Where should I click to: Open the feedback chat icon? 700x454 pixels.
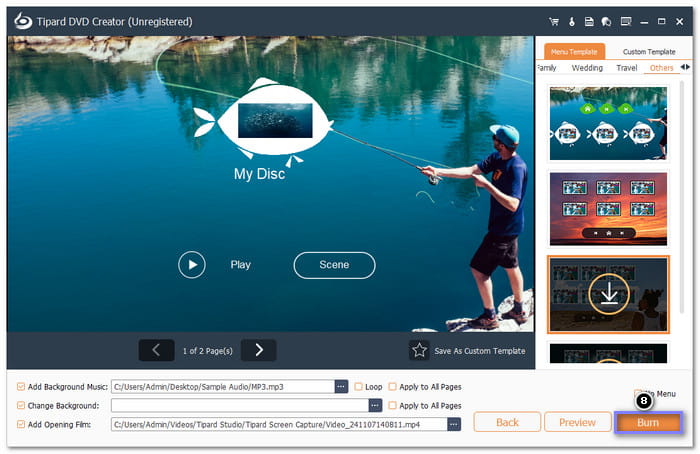[x=606, y=21]
